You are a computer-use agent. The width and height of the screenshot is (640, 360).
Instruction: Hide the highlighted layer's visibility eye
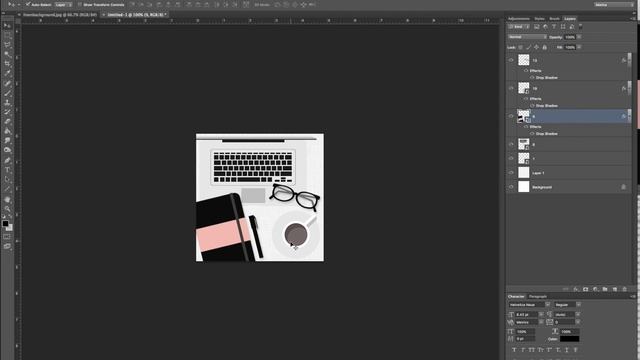click(511, 116)
